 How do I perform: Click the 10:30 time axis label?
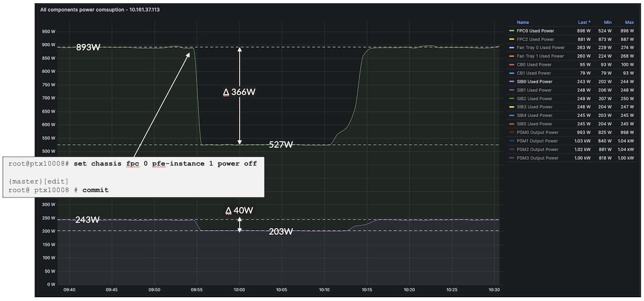tap(494, 290)
